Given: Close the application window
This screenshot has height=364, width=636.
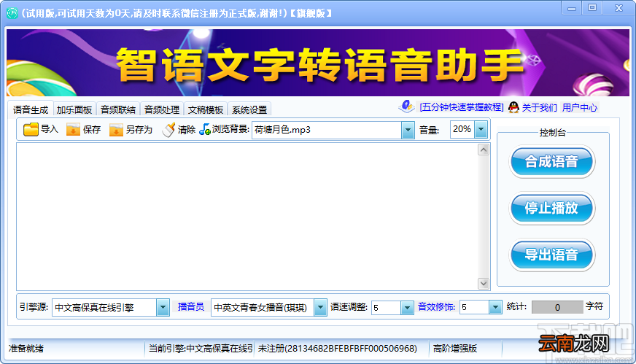Looking at the screenshot, I should [618, 8].
